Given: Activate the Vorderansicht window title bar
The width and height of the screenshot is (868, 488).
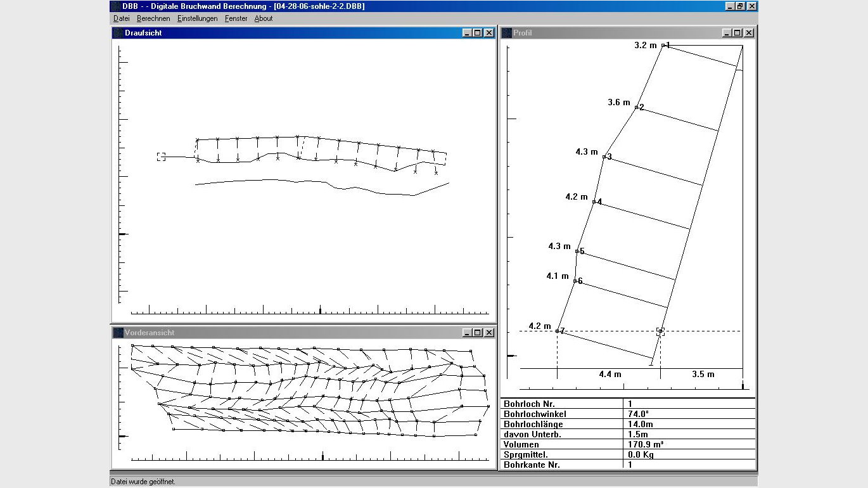Looking at the screenshot, I should point(285,333).
